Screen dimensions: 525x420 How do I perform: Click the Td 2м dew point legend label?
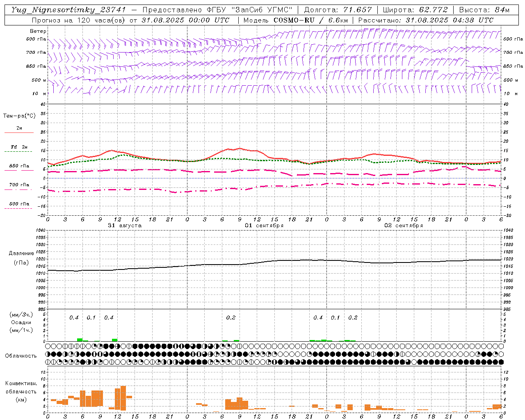[19, 147]
